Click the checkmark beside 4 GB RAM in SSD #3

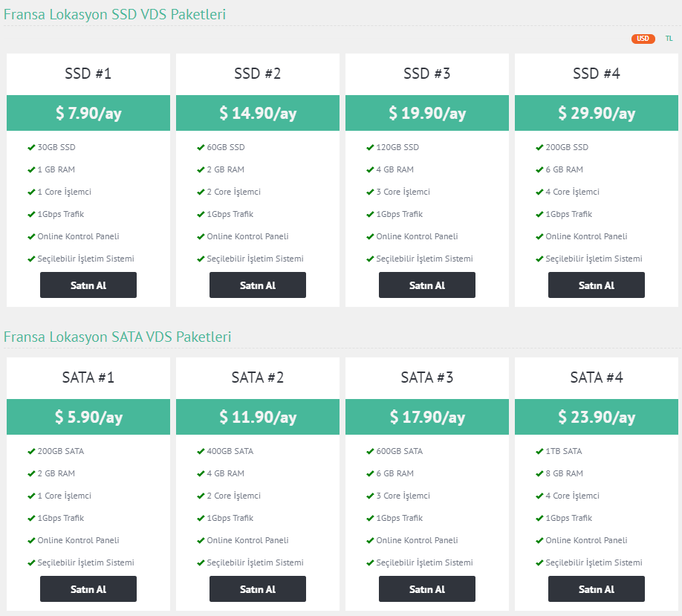(x=370, y=169)
